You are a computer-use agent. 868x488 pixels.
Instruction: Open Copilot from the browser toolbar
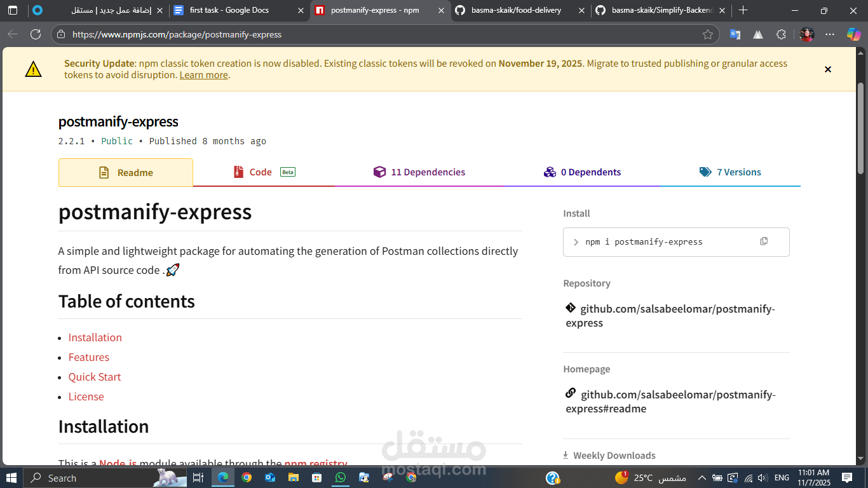click(852, 34)
